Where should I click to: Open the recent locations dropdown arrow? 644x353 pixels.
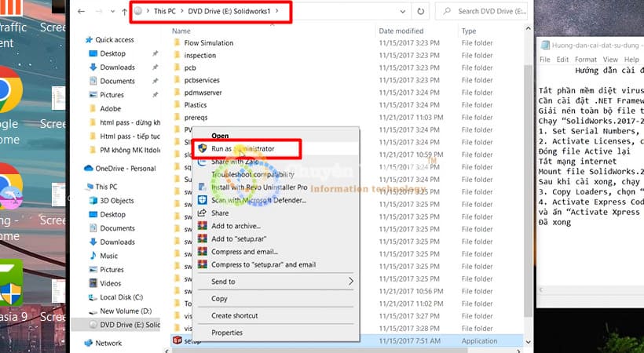(x=111, y=12)
